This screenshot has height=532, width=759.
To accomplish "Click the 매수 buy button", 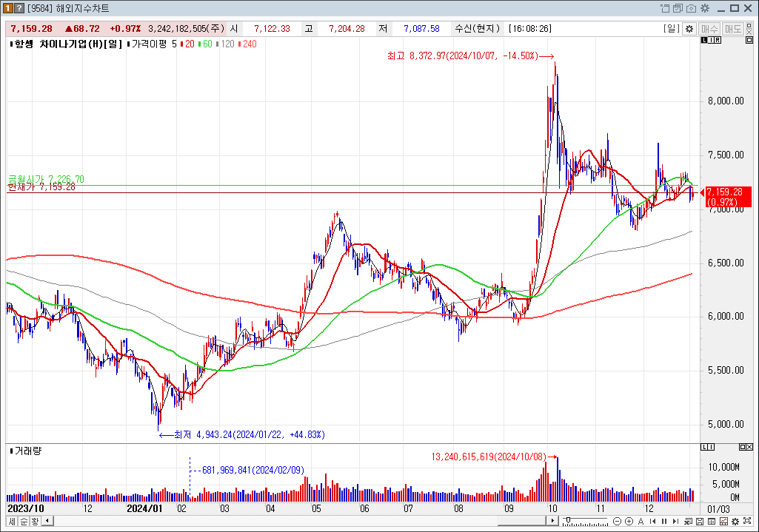I will tap(709, 29).
